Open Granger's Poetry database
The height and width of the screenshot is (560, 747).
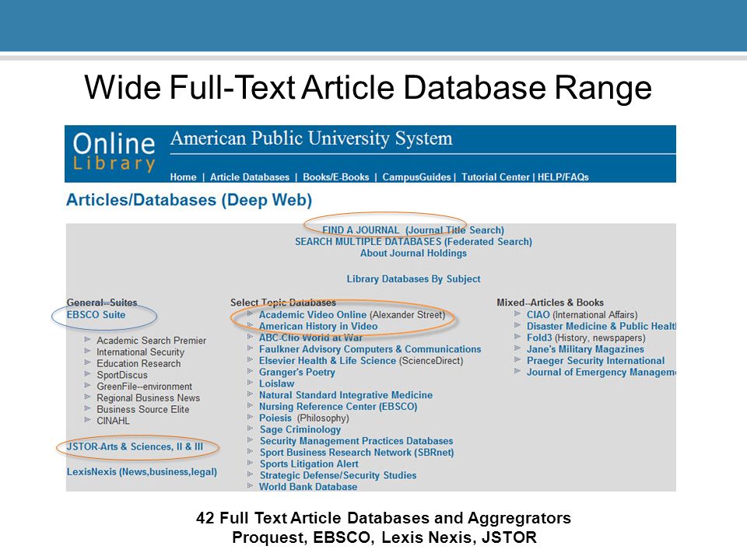pos(296,372)
